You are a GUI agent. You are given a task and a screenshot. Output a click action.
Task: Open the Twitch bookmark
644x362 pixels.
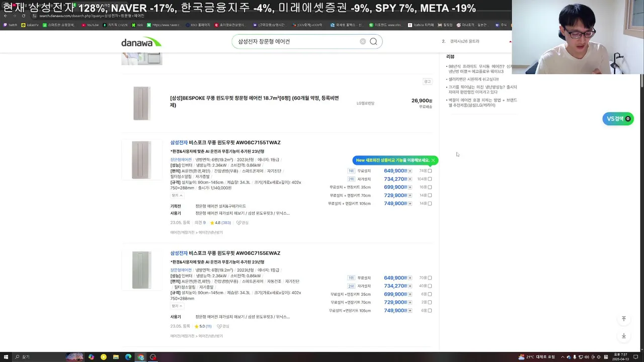click(x=10, y=25)
